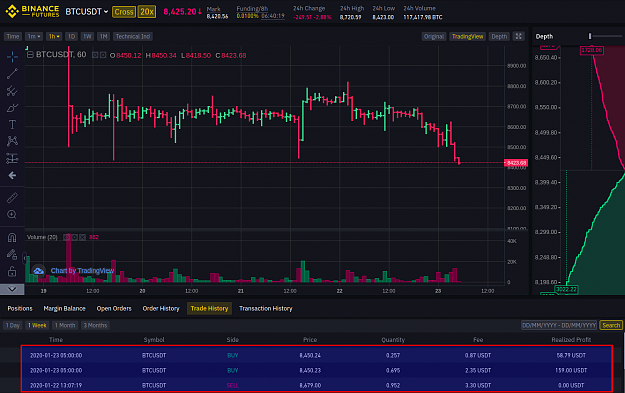Filter trade history to 1 Month
Screen dimensions: 625x393
[x=65, y=325]
